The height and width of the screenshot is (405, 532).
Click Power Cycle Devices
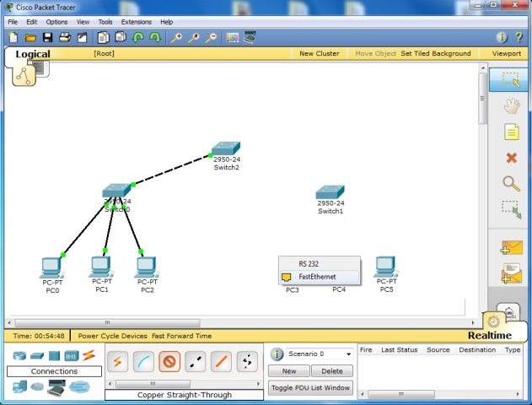point(112,336)
